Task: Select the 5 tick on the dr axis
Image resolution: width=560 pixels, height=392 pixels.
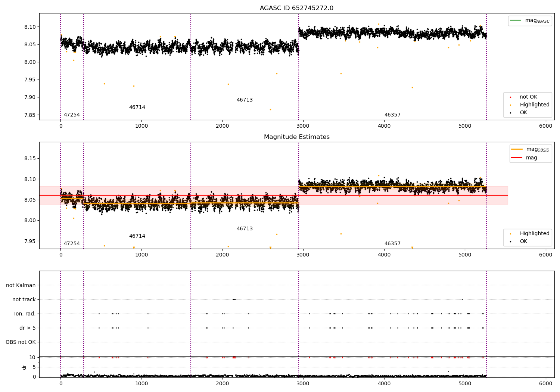Action: coord(34,367)
